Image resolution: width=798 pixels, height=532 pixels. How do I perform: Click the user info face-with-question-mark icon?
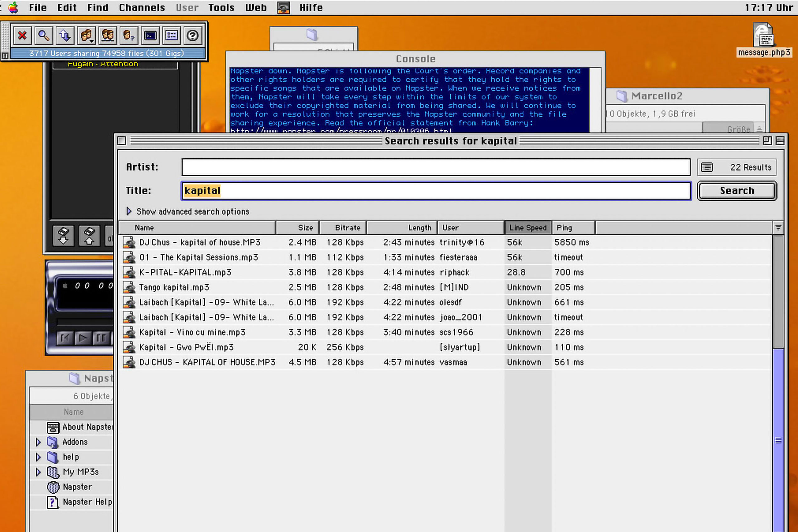click(129, 35)
